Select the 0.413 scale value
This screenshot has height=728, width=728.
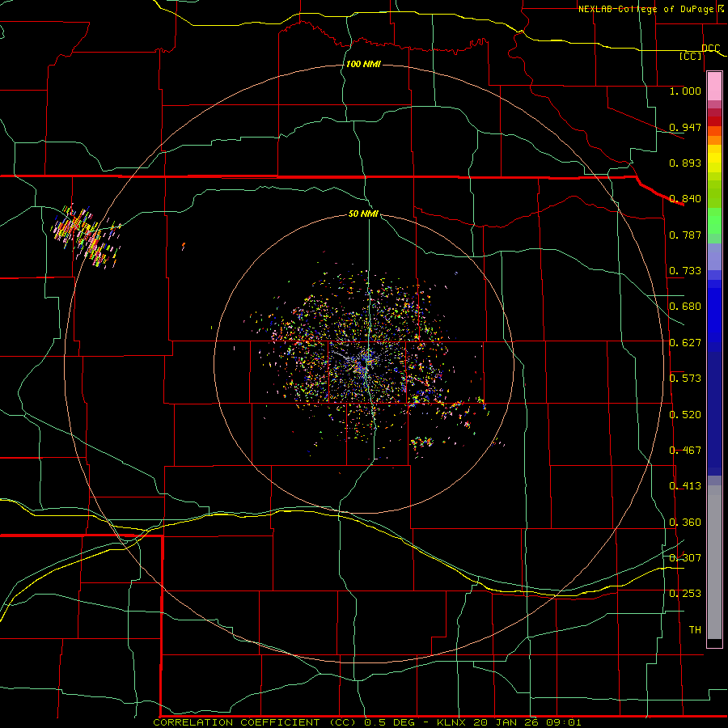[685, 485]
